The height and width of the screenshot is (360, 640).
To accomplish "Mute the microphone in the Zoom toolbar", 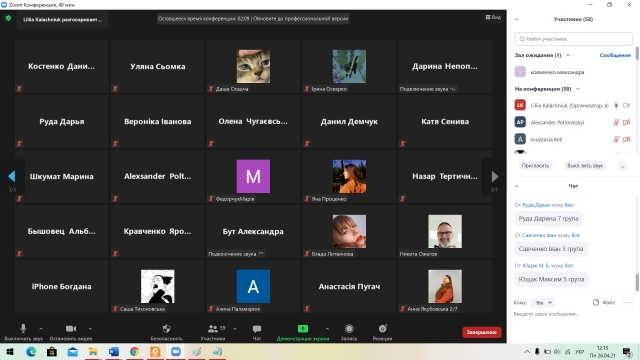I will click(23, 329).
